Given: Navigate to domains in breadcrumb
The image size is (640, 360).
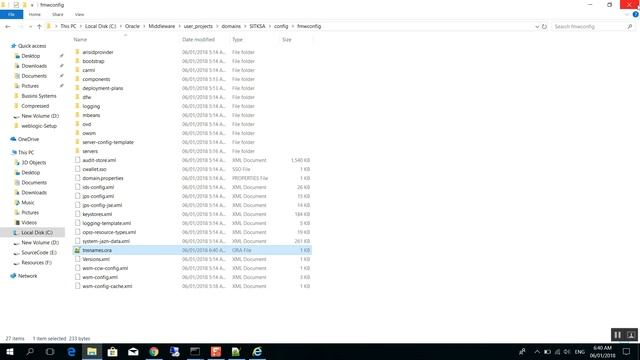Looking at the screenshot, I should [x=231, y=26].
